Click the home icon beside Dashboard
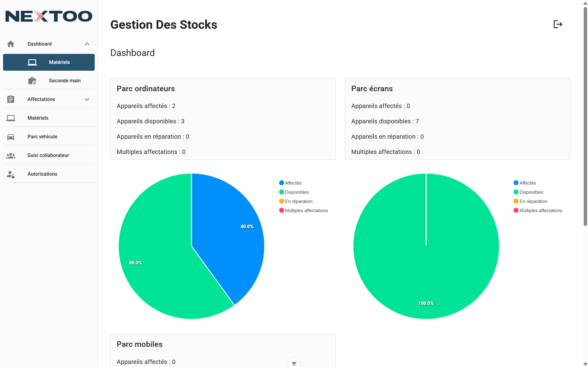 pos(11,44)
